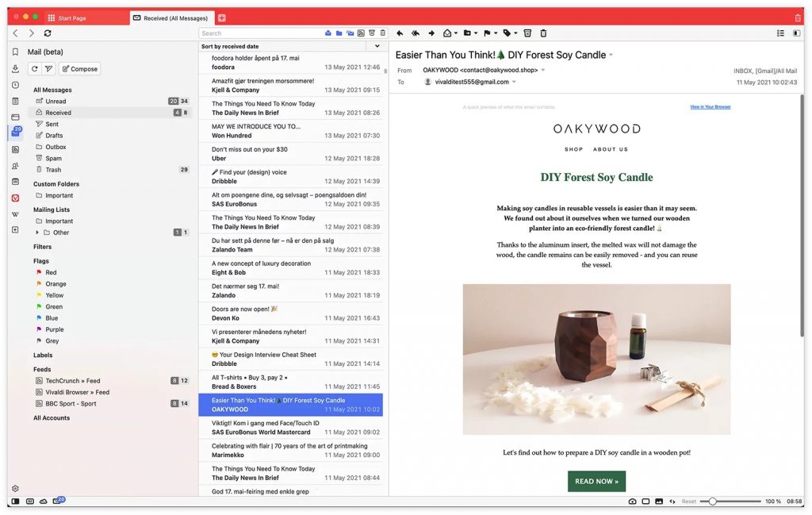
Task: Open the History panel clock icon
Action: (15, 85)
